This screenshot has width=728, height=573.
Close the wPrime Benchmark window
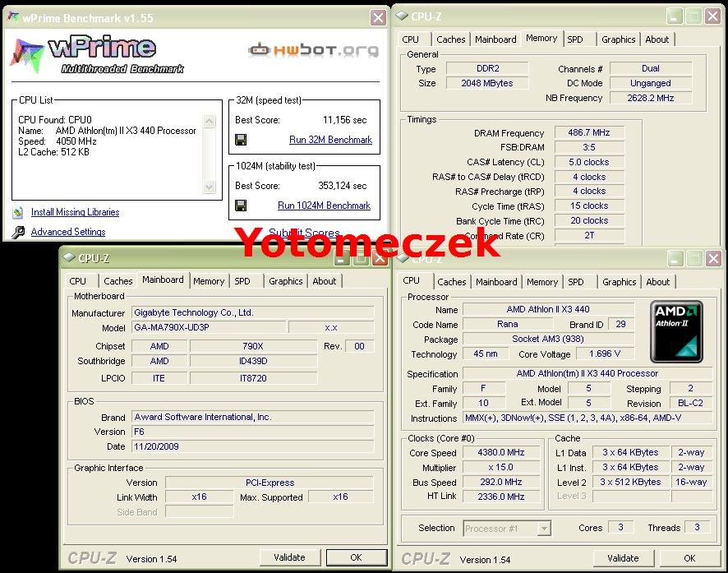379,17
